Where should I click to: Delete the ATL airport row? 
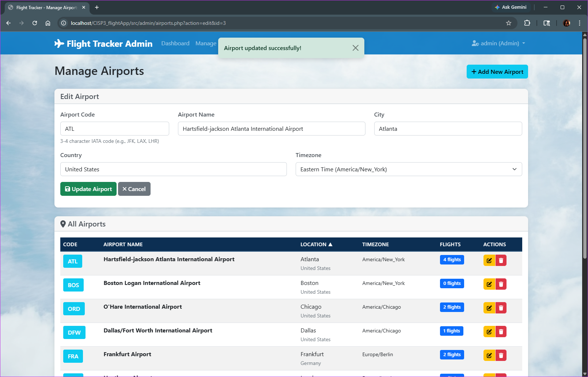501,260
